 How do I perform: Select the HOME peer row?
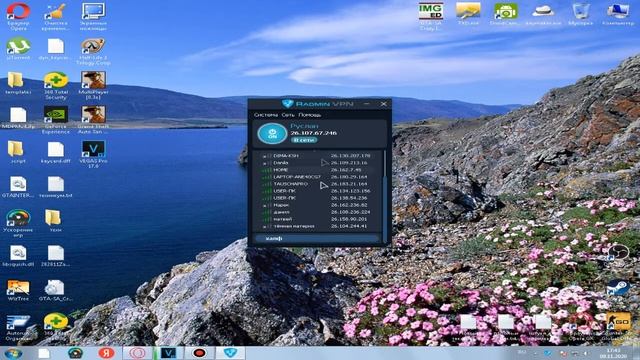point(319,170)
